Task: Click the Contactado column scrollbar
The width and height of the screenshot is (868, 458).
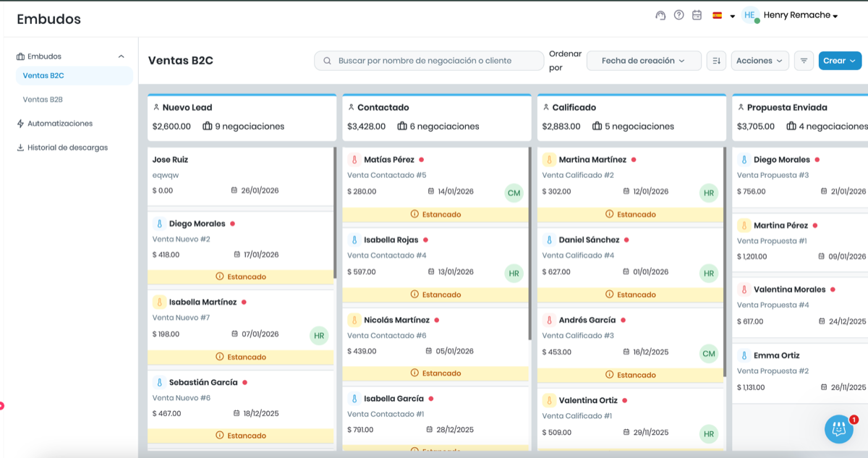Action: pos(530,244)
